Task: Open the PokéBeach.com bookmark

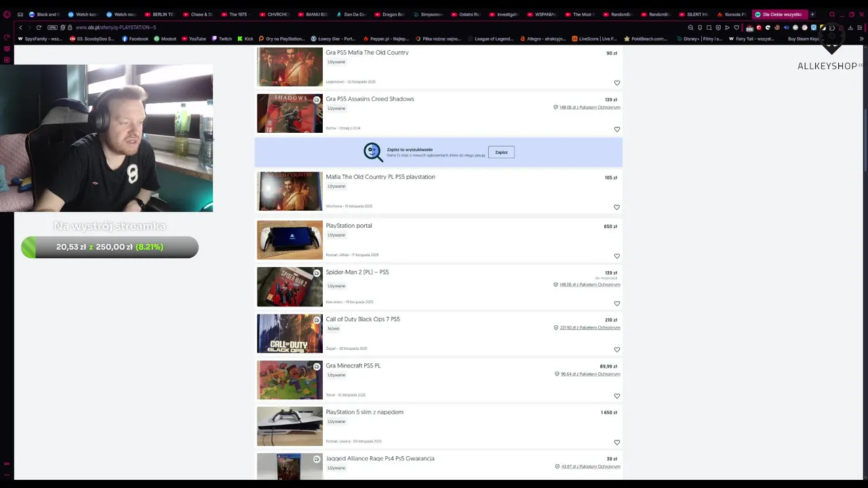Action: [646, 39]
